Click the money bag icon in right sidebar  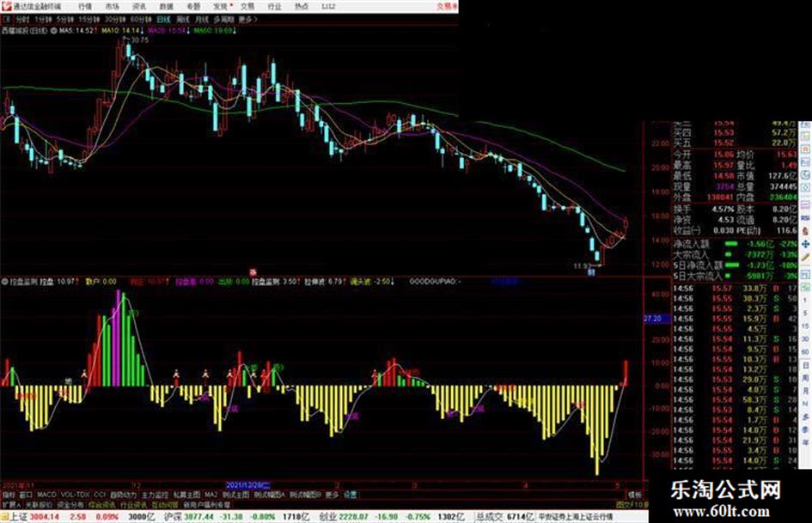[x=805, y=230]
